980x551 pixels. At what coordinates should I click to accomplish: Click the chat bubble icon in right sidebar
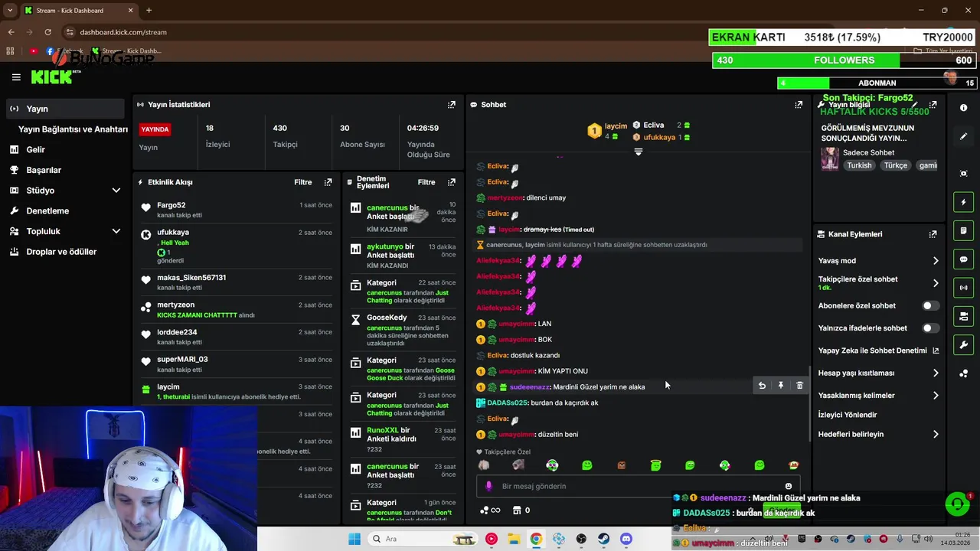pyautogui.click(x=963, y=259)
